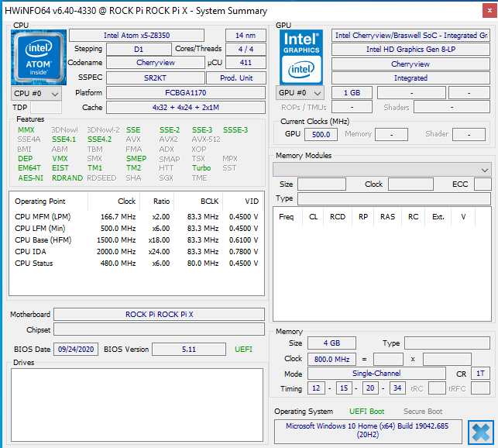The width and height of the screenshot is (498, 448).
Task: Click the empty Chipset field
Action: click(159, 329)
